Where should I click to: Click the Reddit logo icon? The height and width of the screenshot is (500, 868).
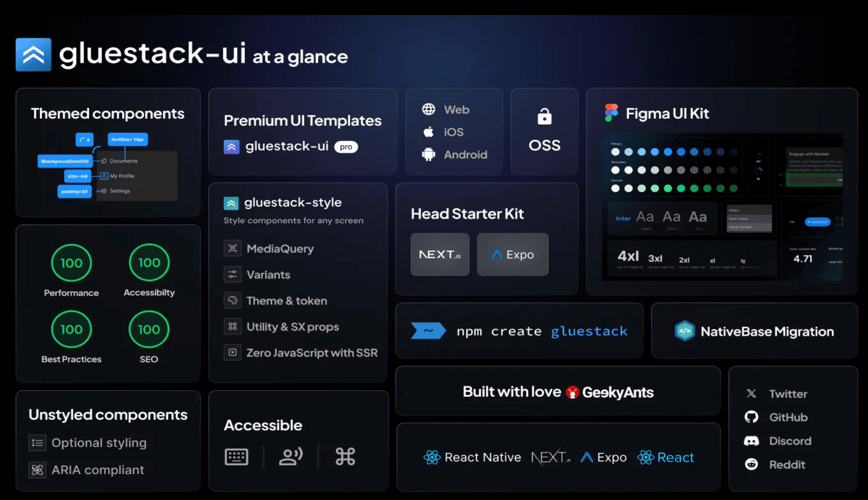tap(751, 464)
